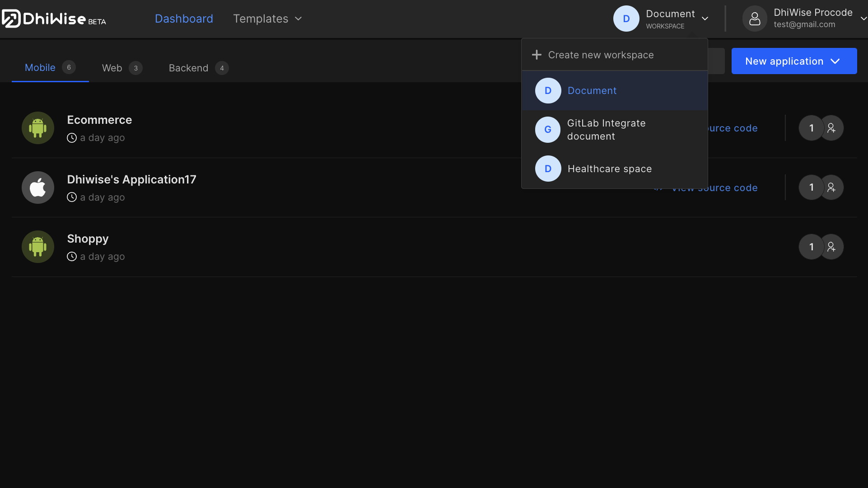Add a member to Dhiwise's Application17
Image resolution: width=868 pixels, height=488 pixels.
tap(832, 188)
